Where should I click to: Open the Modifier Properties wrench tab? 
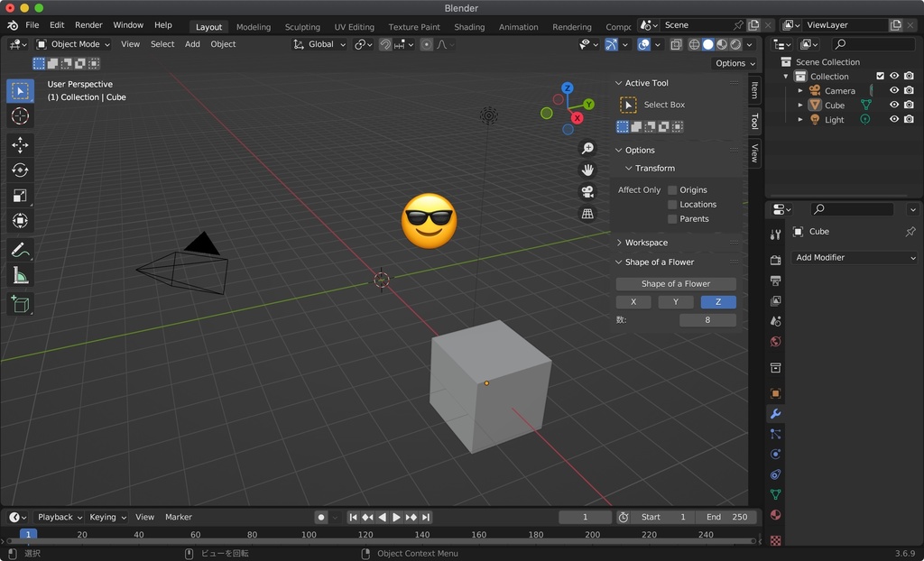click(774, 413)
